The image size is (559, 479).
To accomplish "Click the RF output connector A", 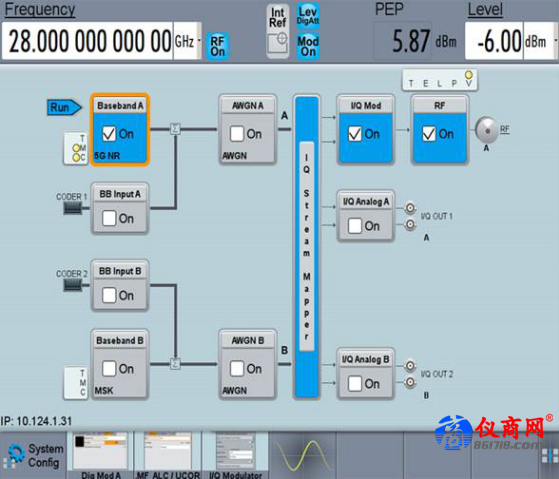I will pyautogui.click(x=486, y=130).
